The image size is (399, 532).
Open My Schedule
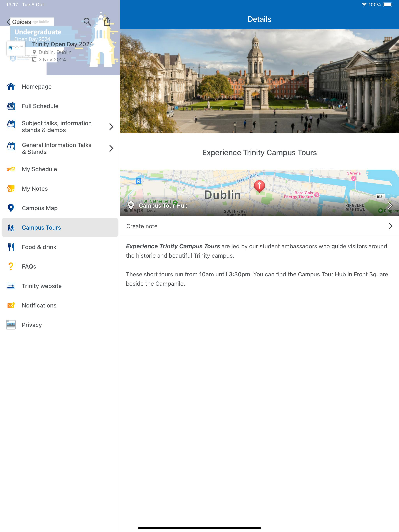(40, 169)
